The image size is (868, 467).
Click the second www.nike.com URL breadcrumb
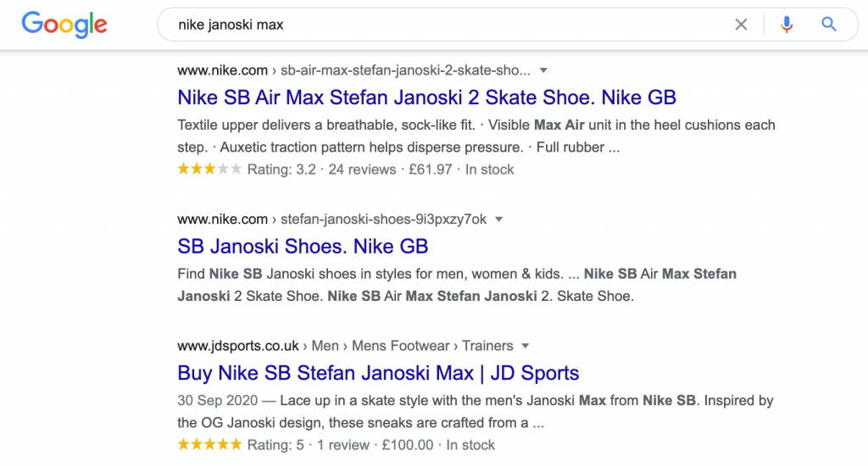(x=332, y=220)
